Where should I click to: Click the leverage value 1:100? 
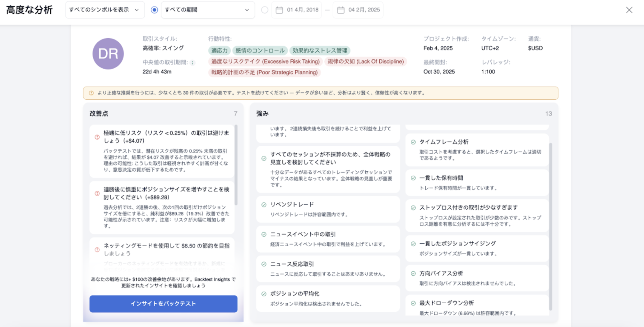point(488,72)
